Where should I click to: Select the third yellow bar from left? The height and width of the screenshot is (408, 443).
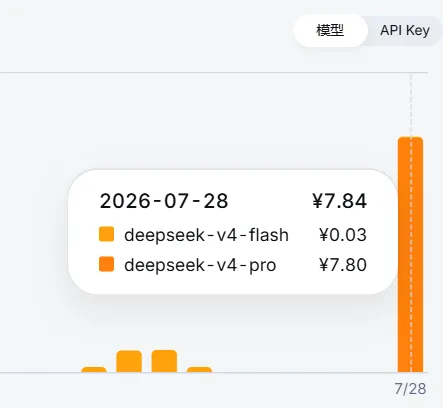coord(164,361)
